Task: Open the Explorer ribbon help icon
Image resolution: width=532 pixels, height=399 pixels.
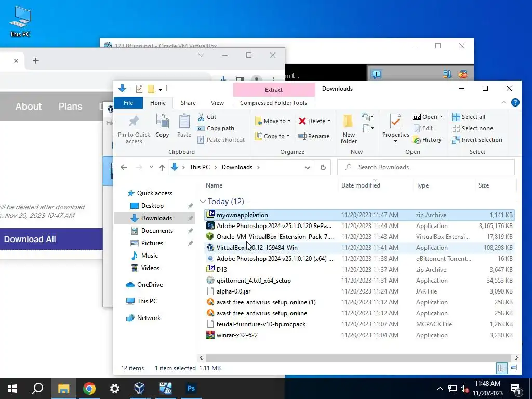Action: 515,102
